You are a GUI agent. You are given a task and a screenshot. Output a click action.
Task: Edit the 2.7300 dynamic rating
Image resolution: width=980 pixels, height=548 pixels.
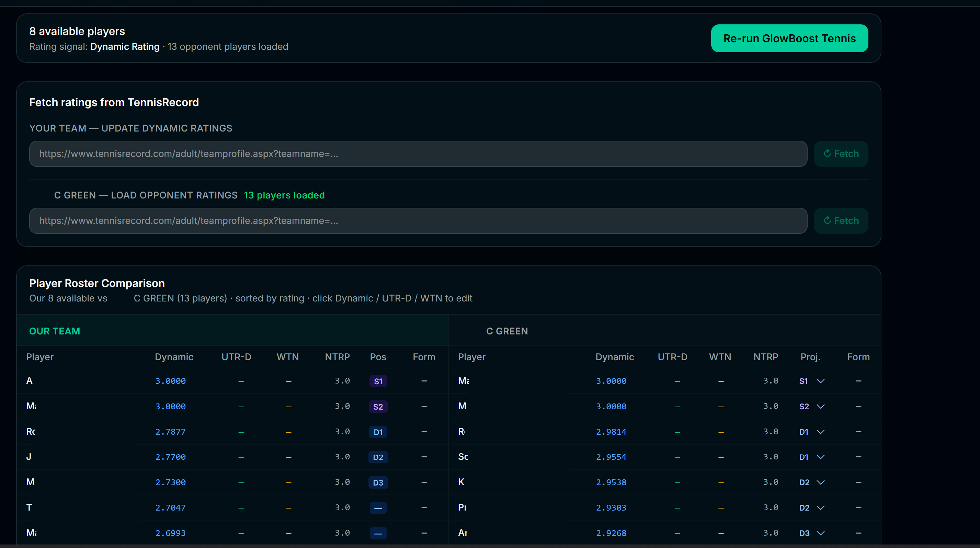170,482
